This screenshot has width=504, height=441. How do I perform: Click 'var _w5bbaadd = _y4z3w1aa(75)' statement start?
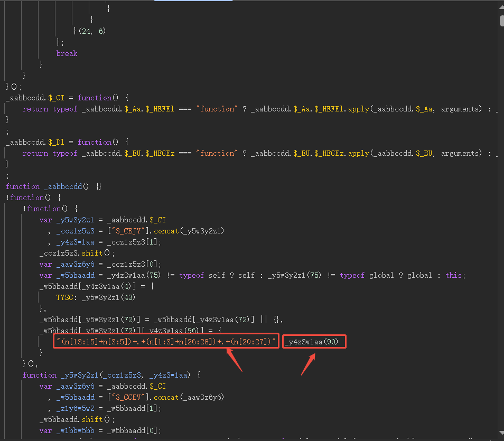(100, 276)
